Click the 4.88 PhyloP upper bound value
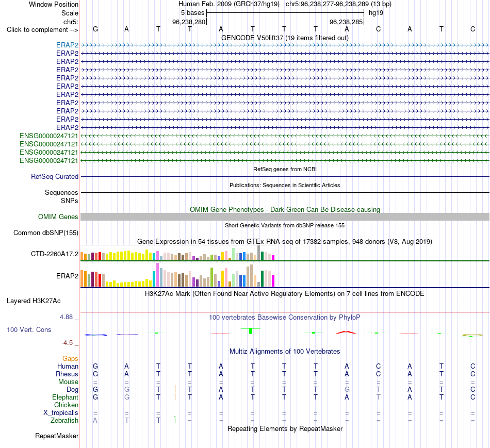The height and width of the screenshot is (448, 490). tap(66, 317)
